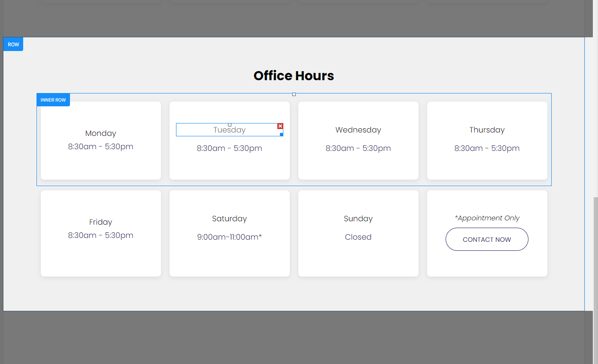Select the INNER ROW label tag
Viewport: 598px width, 364px height.
tap(53, 100)
